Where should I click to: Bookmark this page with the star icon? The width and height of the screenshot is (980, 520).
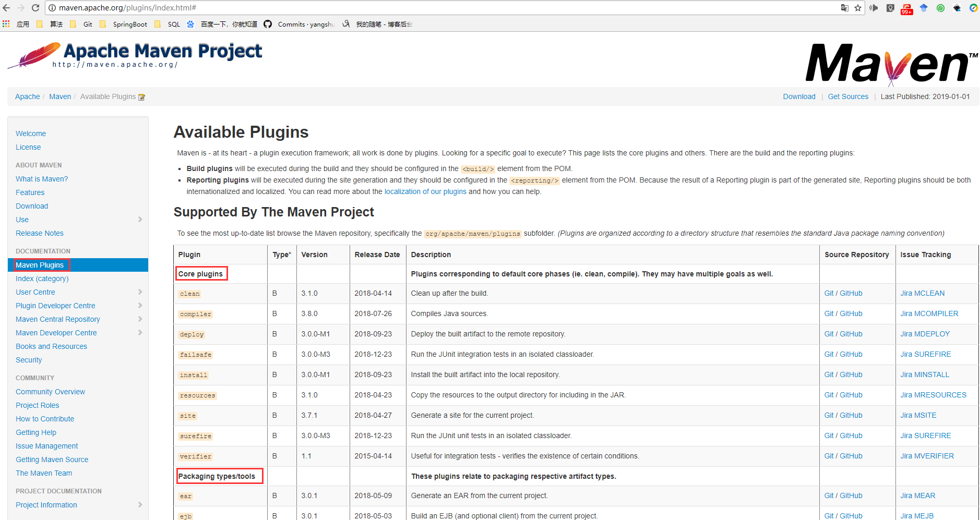[858, 8]
